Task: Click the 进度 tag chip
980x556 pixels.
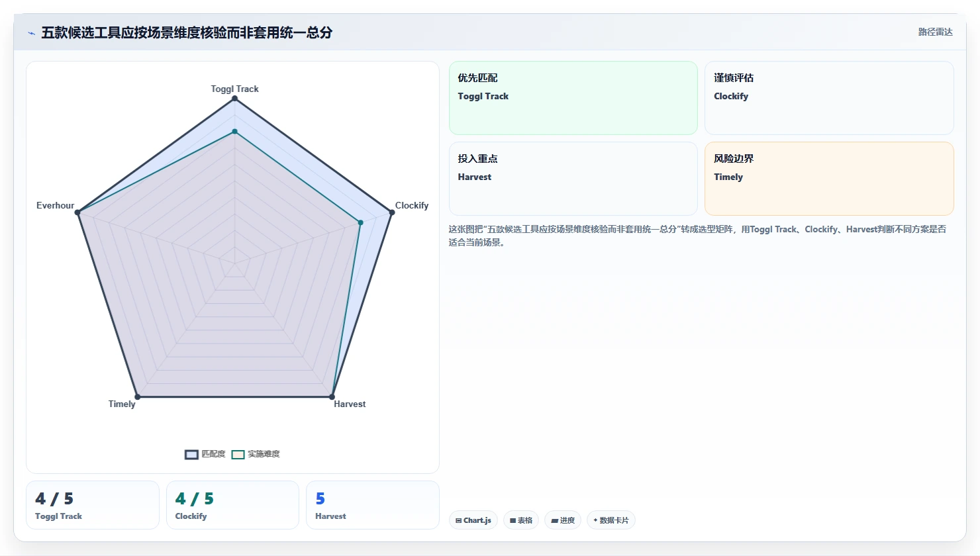Action: [x=563, y=520]
